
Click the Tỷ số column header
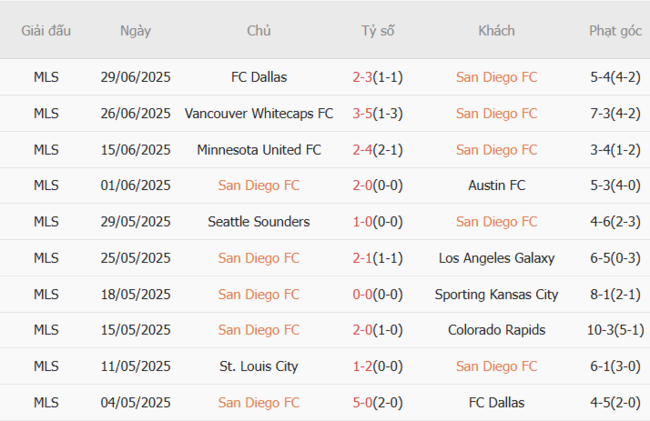click(x=377, y=30)
